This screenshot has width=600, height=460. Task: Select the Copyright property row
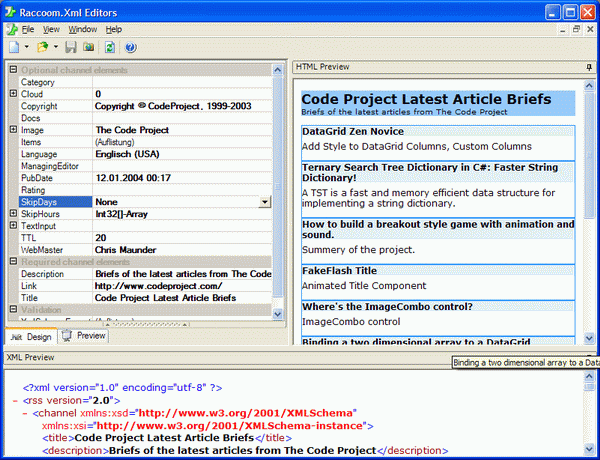(145, 106)
